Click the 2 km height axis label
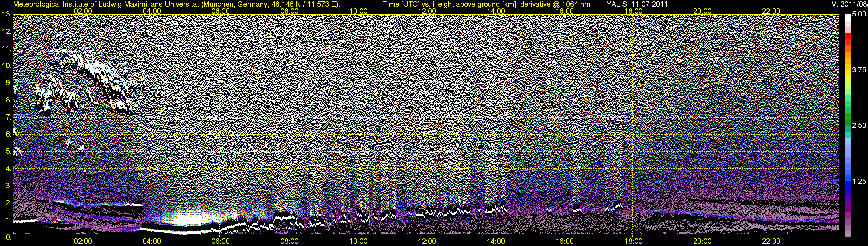868x246 pixels. point(8,203)
